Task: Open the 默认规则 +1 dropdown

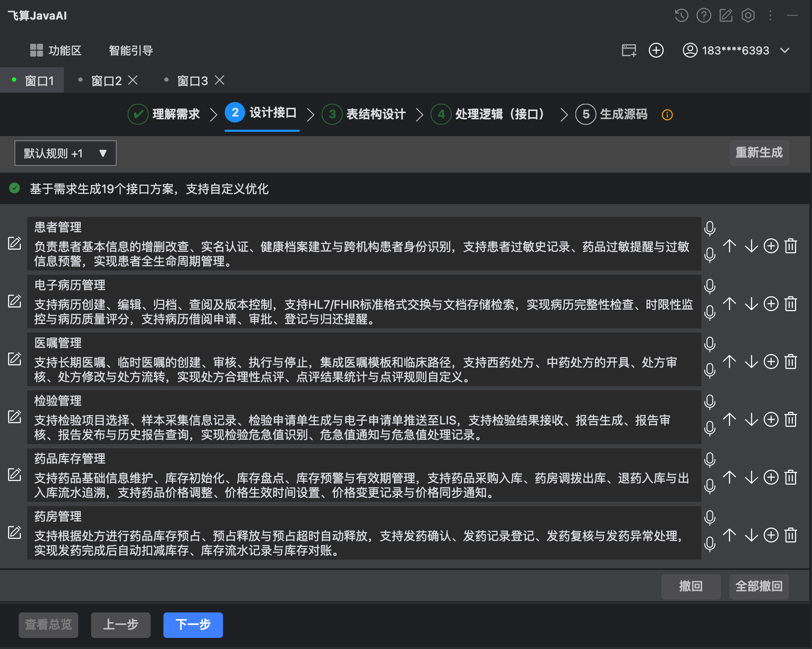Action: coord(65,153)
